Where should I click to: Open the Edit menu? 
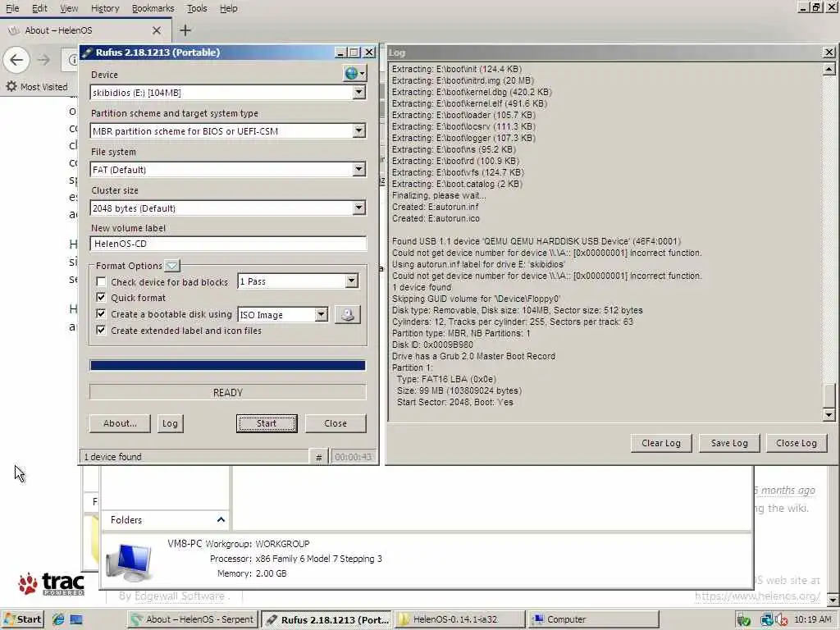(39, 8)
